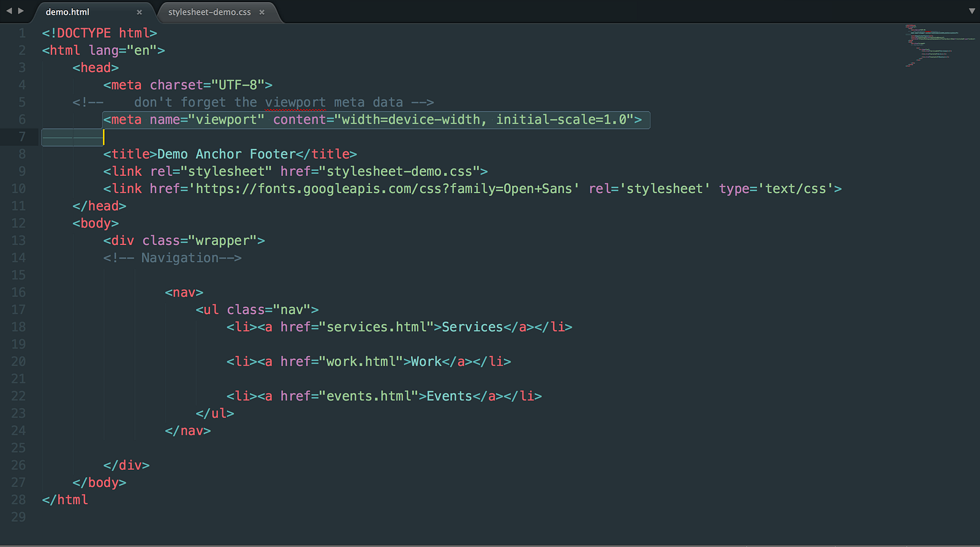Viewport: 980px width, 547px height.
Task: Click the "Navigation" comment line
Action: (x=172, y=258)
